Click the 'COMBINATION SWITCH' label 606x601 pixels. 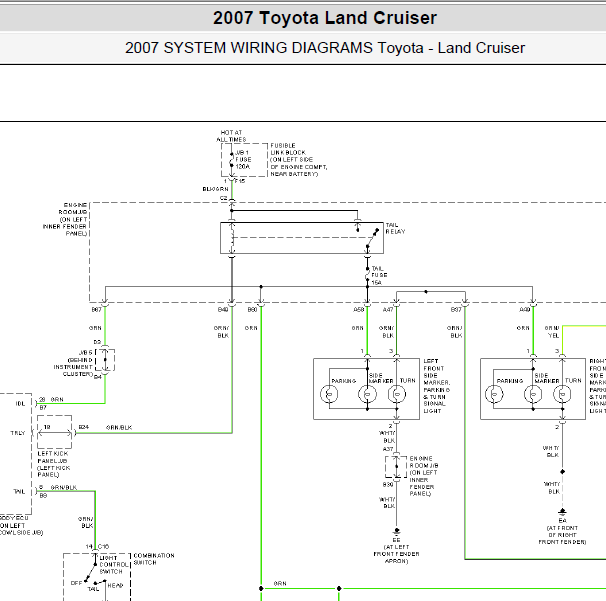point(154,559)
